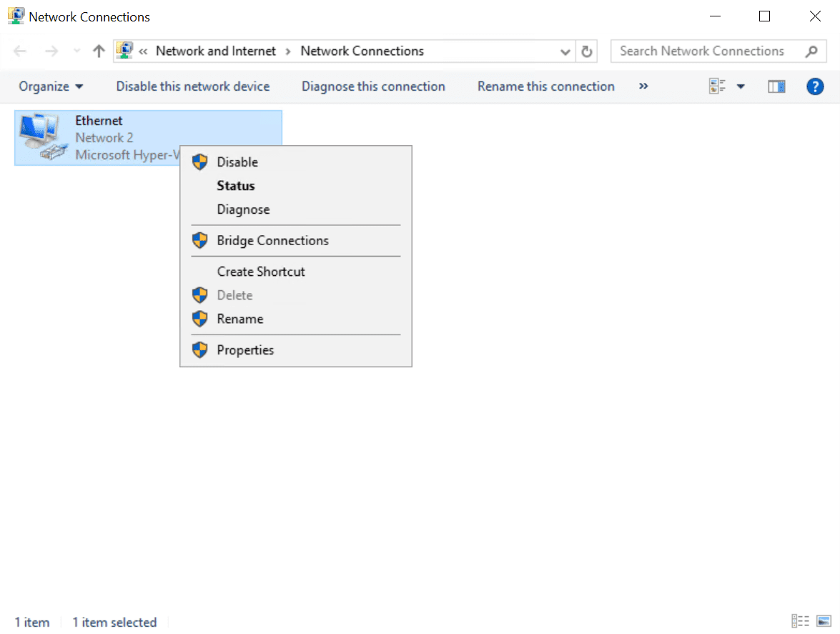Viewport: 840px width, 634px height.
Task: Click the search magnifier icon
Action: [x=811, y=51]
